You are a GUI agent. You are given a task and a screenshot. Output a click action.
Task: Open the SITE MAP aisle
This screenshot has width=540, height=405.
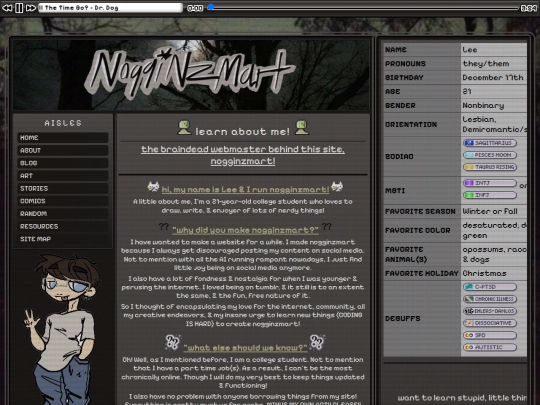pos(63,239)
